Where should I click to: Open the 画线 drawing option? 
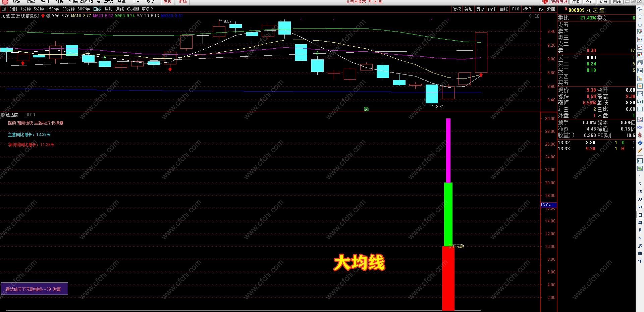click(503, 9)
